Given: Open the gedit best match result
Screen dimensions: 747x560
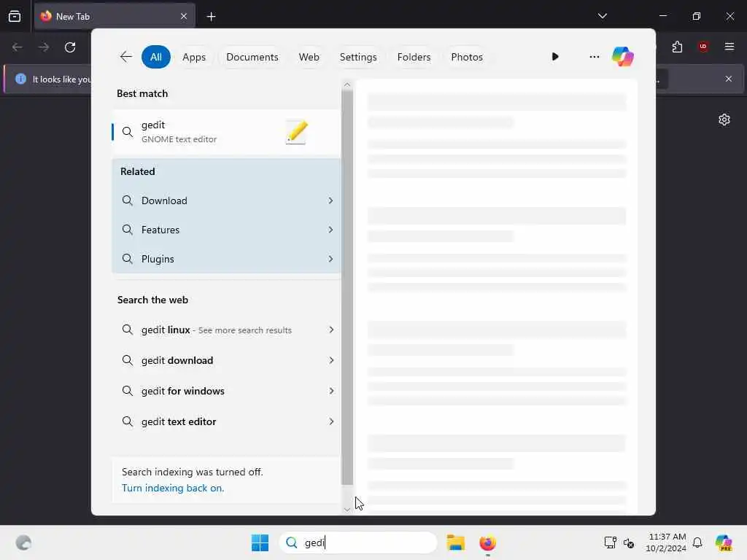Looking at the screenshot, I should (226, 132).
